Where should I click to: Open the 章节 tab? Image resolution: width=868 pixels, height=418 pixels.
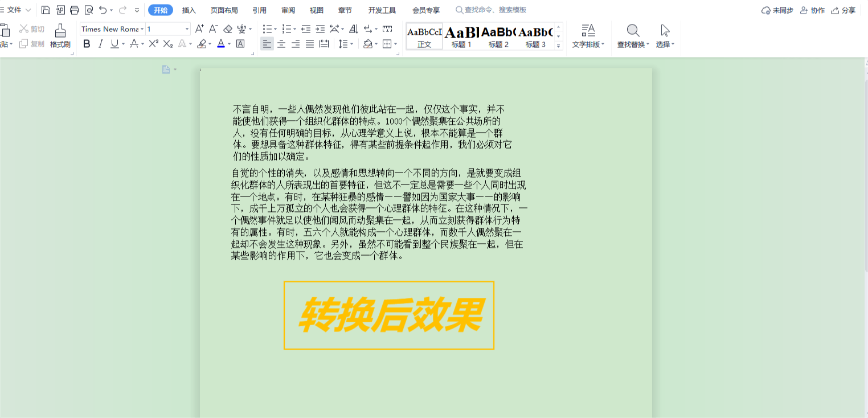(x=345, y=10)
